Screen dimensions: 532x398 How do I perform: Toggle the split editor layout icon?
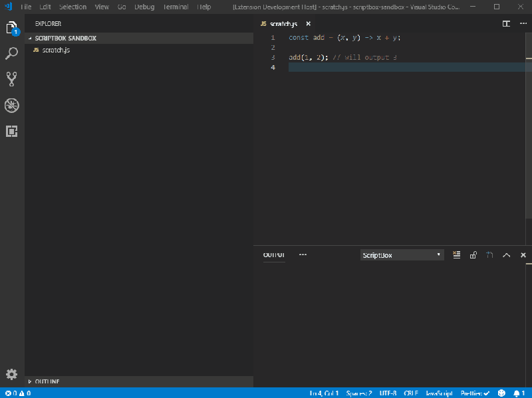[x=507, y=23]
